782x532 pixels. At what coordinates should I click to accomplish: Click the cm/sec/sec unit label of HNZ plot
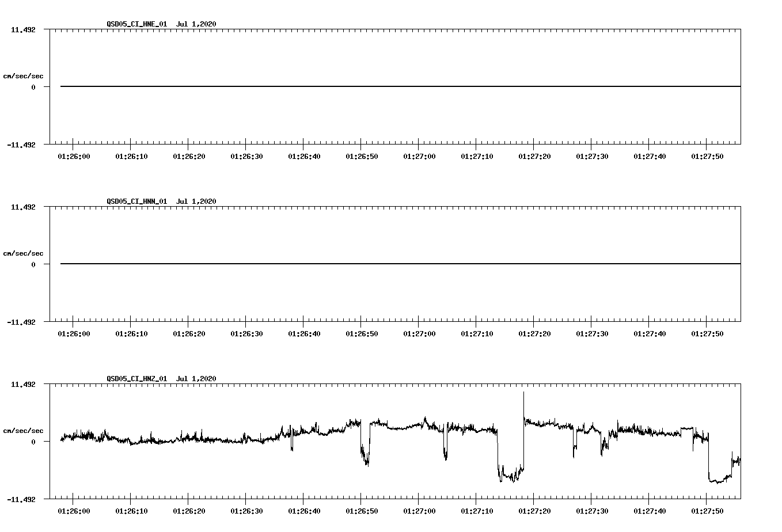23,431
